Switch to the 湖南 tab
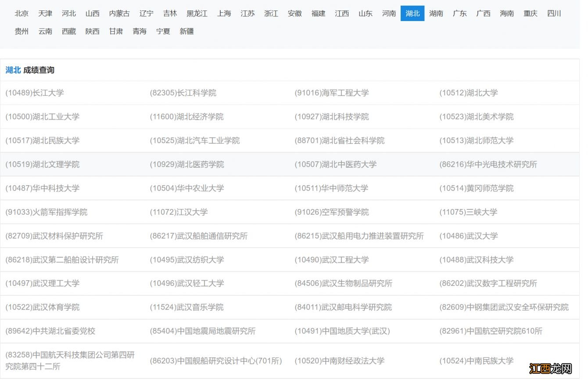Screen dimensions: 588x382 click(436, 13)
